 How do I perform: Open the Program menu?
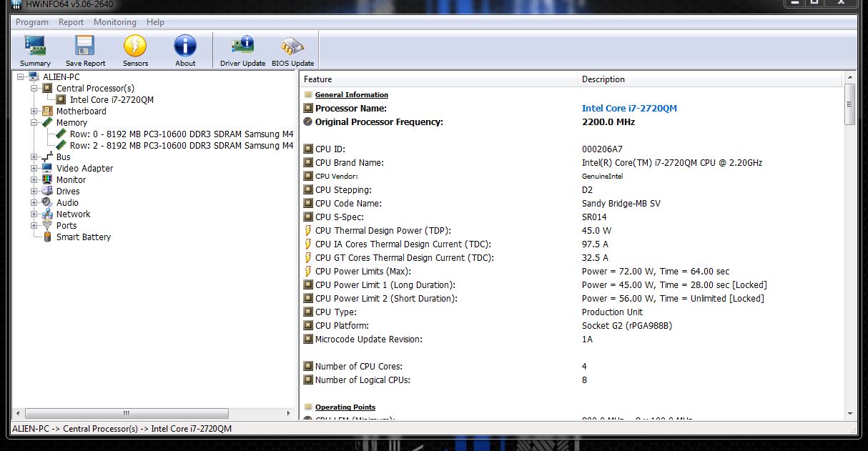point(32,22)
